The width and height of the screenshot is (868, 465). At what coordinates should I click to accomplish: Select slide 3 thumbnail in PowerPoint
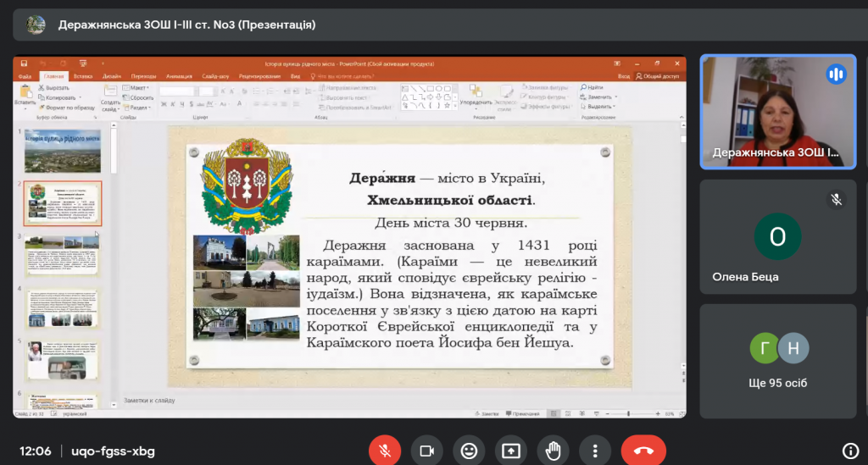click(x=63, y=255)
